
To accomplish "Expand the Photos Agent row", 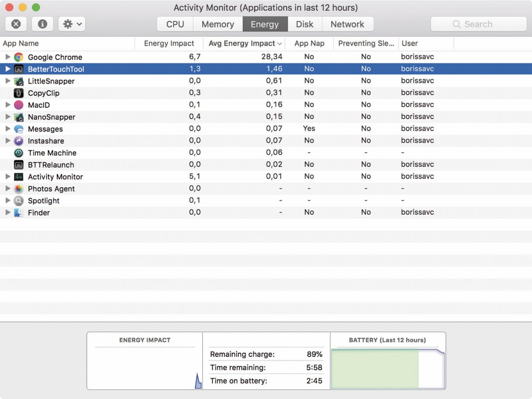I will tap(8, 188).
